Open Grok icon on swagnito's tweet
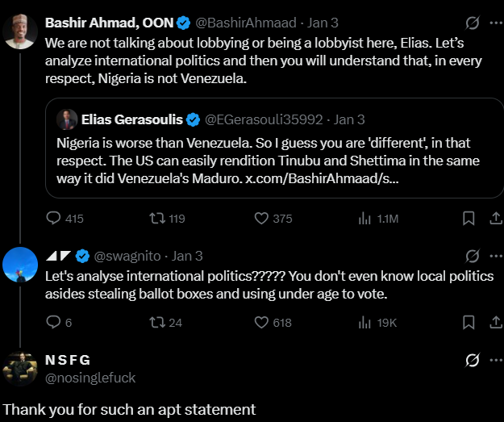 473,257
